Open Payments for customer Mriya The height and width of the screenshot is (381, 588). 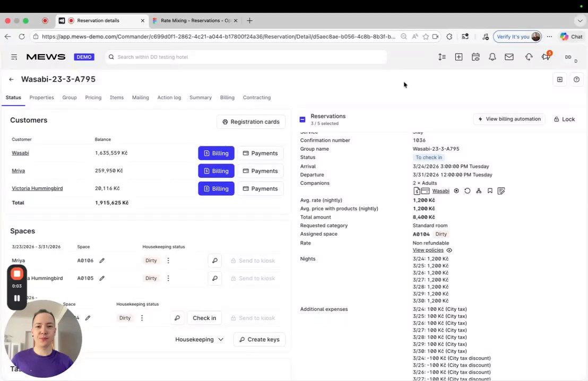(260, 171)
